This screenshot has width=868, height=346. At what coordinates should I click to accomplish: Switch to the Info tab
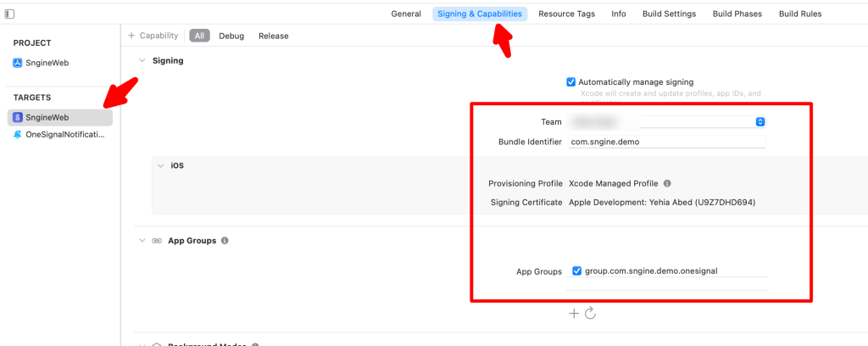click(618, 14)
